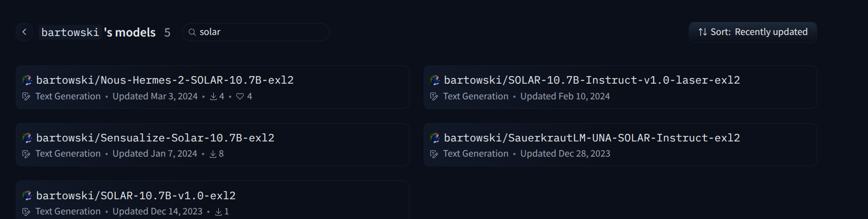Click the bartowski username in the header
Screen dimensions: 868x219
pyautogui.click(x=70, y=32)
